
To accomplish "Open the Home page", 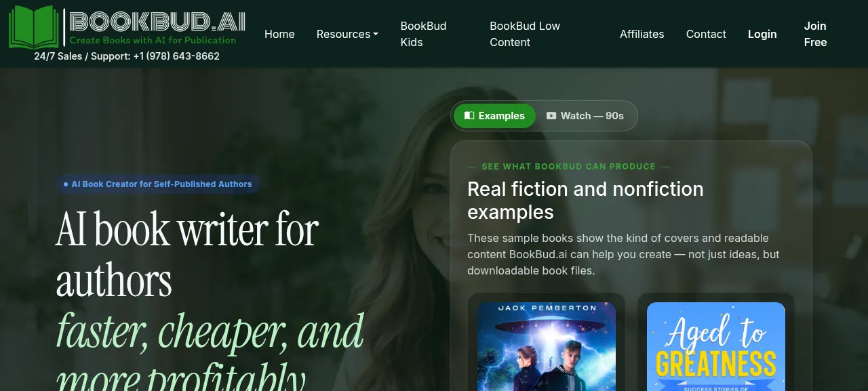I will (x=279, y=34).
